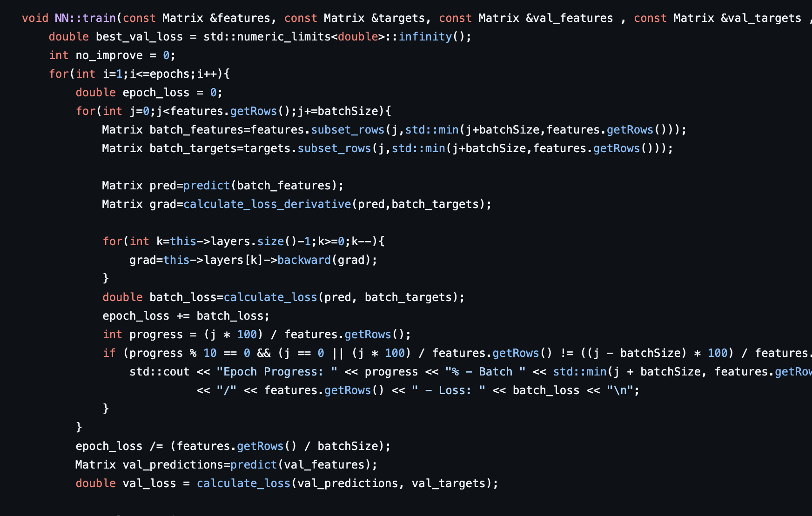Viewport: 812px width, 516px height.
Task: Click the std::cout statement
Action: 159,372
